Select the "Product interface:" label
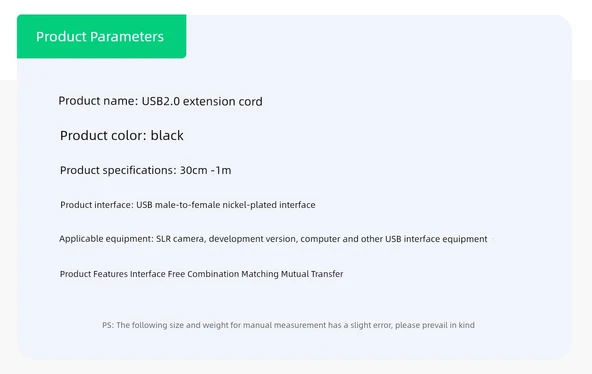Viewport: 592px width, 374px height. (x=97, y=205)
